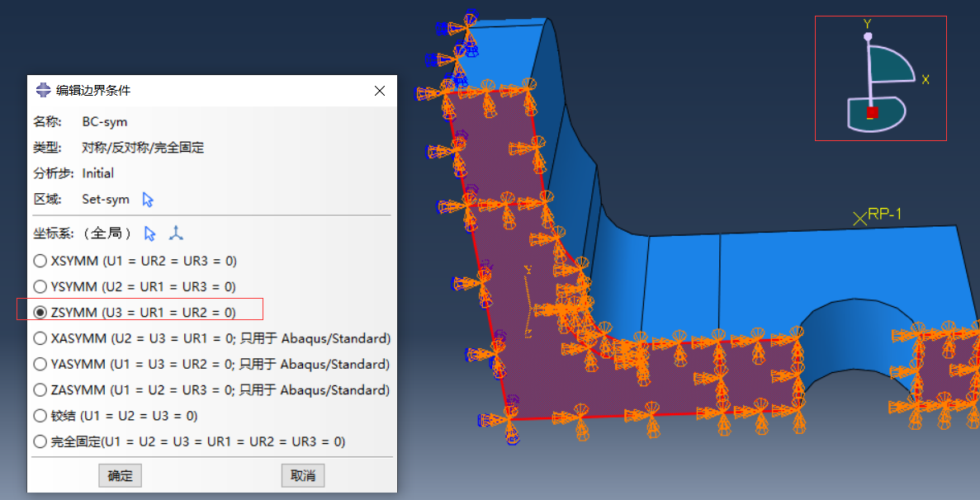980x500 pixels.
Task: Select the YSYMM radio option
Action: click(40, 286)
